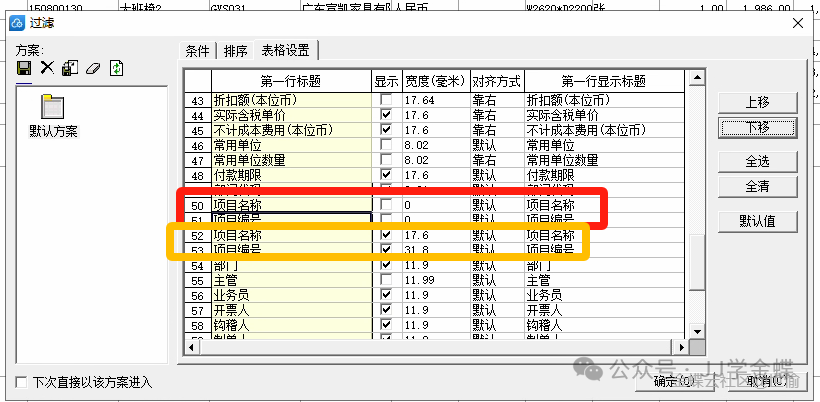Click the 全选 button

756,161
